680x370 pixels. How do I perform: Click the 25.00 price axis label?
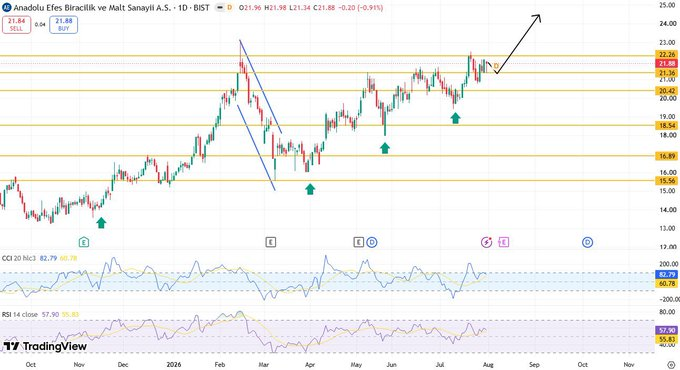[667, 5]
